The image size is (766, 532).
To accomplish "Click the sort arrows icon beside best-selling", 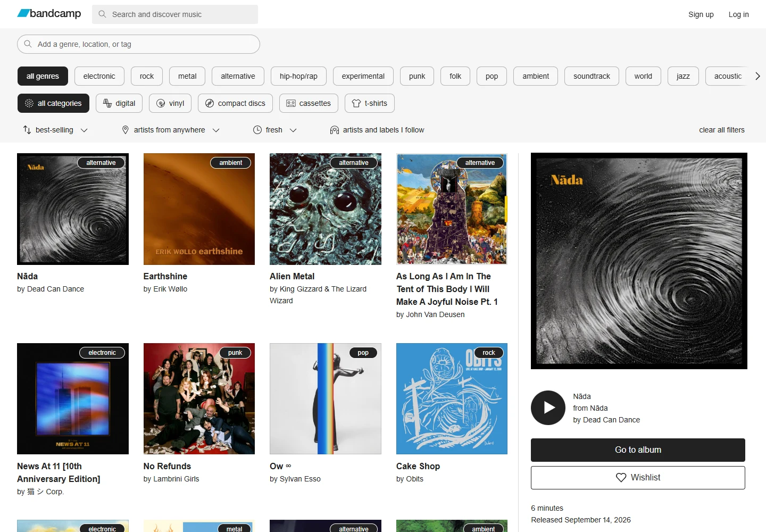I will click(x=27, y=130).
